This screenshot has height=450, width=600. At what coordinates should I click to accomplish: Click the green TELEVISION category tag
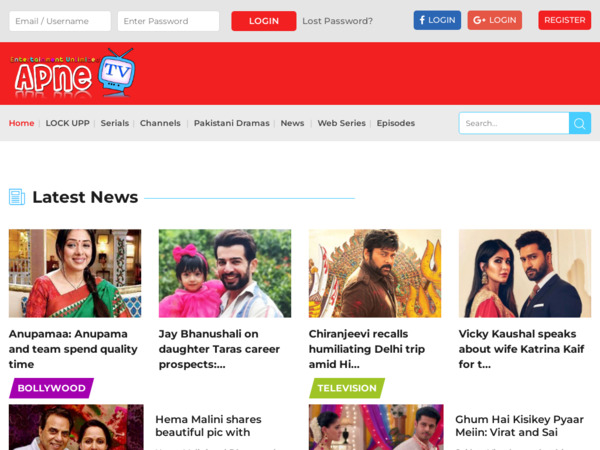coord(347,388)
